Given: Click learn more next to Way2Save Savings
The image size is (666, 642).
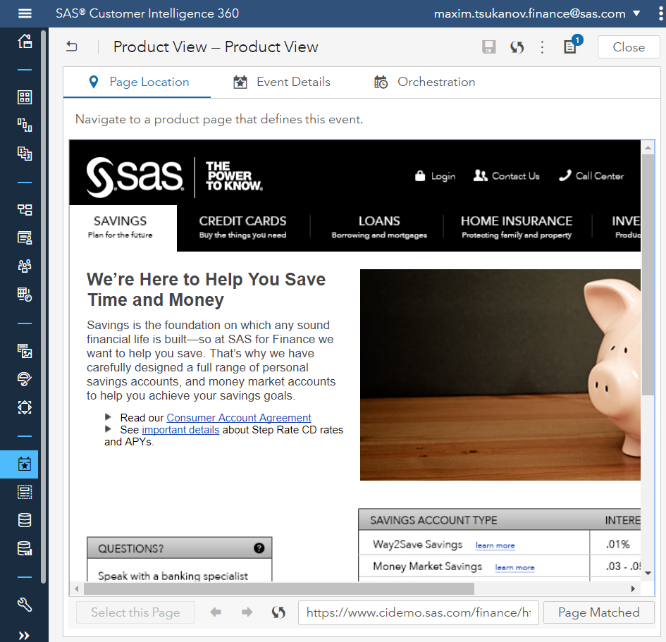Looking at the screenshot, I should pos(495,546).
